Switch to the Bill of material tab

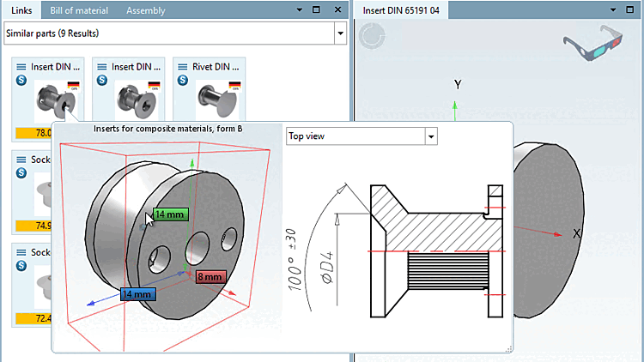tap(80, 10)
